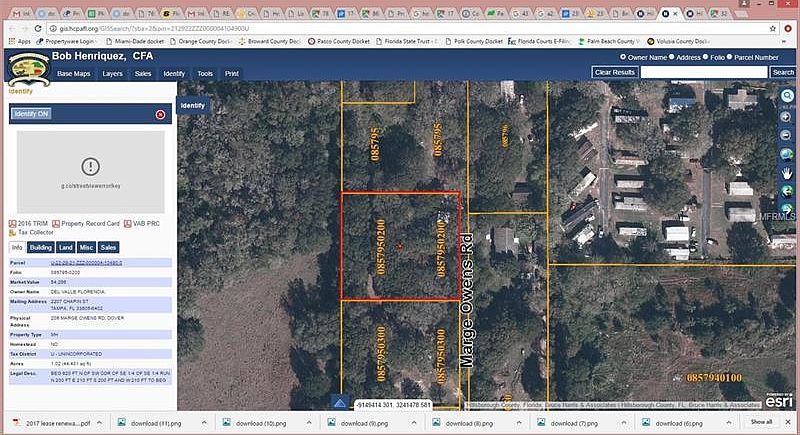This screenshot has height=435, width=800.
Task: Close the Identify panel with red X
Action: [161, 115]
